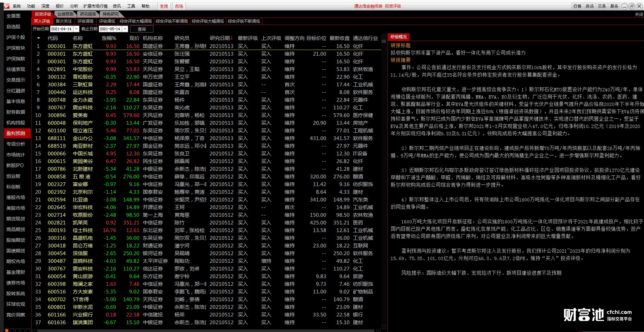Open the 工具 menu
Viewport: 644px width, 332px height.
coord(131,6)
